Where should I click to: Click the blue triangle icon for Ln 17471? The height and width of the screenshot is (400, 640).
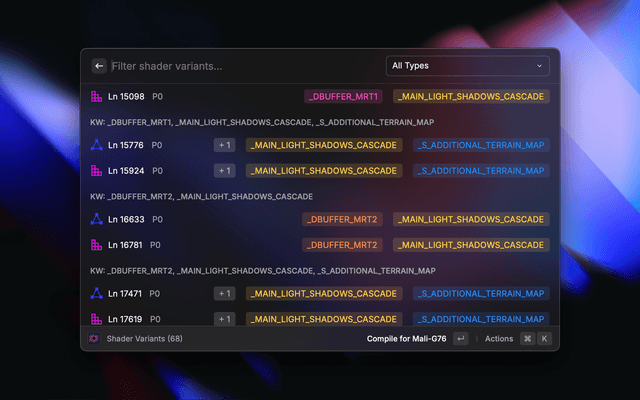pyautogui.click(x=97, y=293)
